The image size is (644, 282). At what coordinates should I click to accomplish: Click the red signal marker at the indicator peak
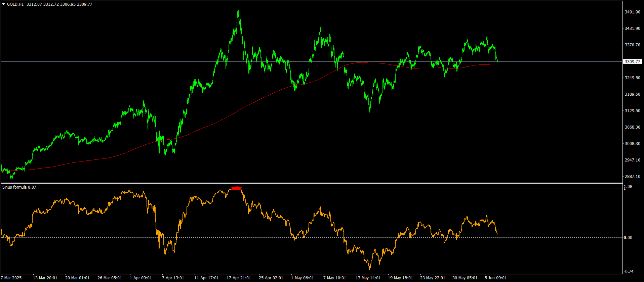point(236,188)
